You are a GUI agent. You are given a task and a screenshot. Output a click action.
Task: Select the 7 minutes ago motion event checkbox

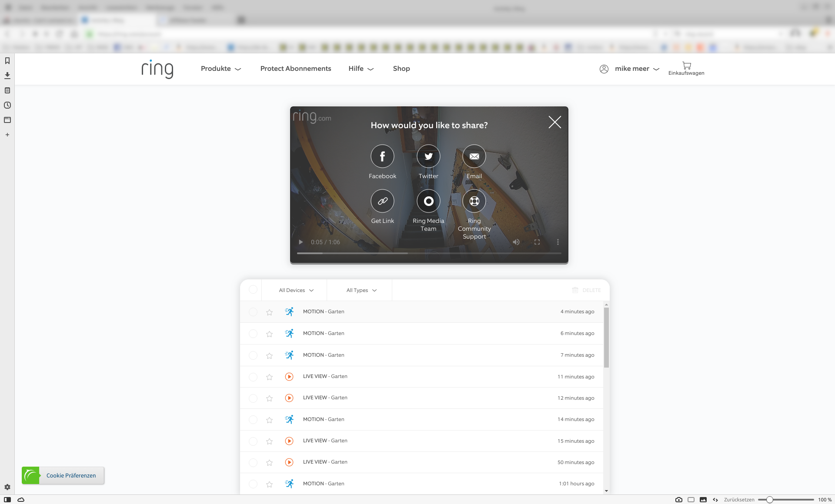point(253,355)
